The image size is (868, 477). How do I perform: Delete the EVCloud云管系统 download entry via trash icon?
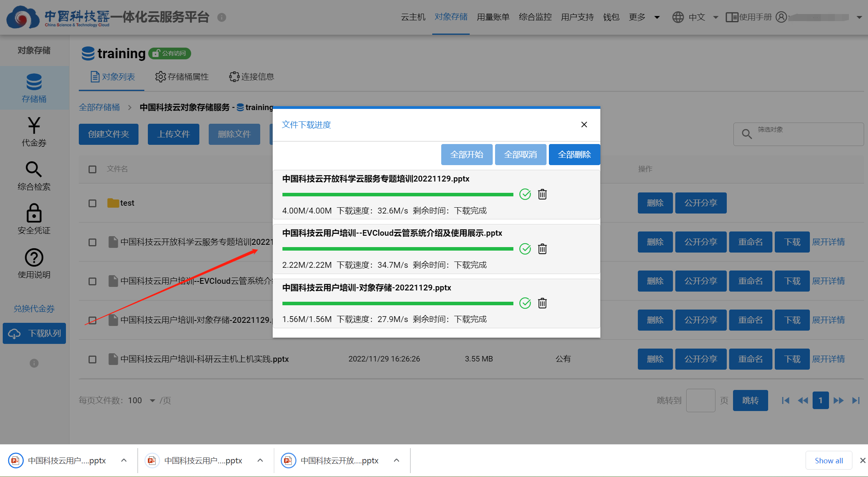(542, 249)
